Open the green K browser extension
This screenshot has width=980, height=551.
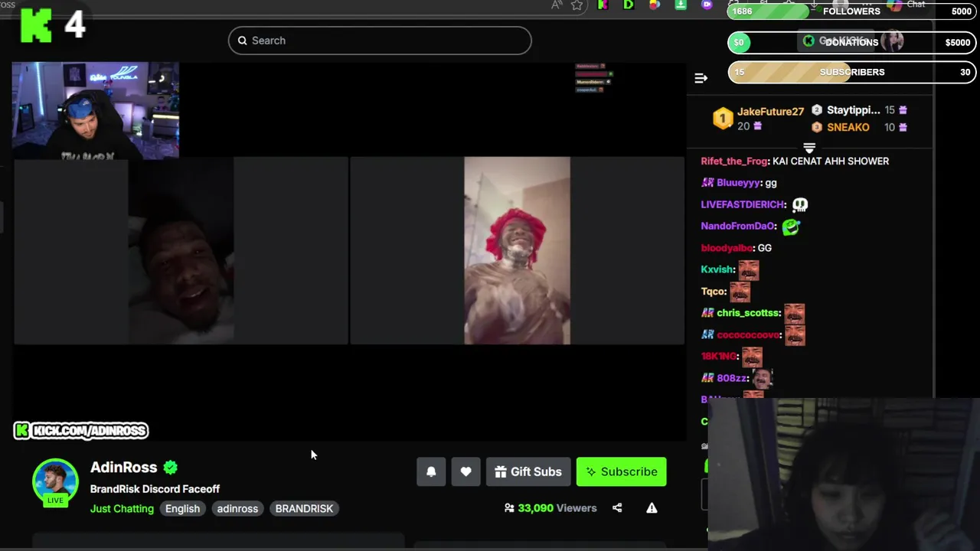(603, 5)
